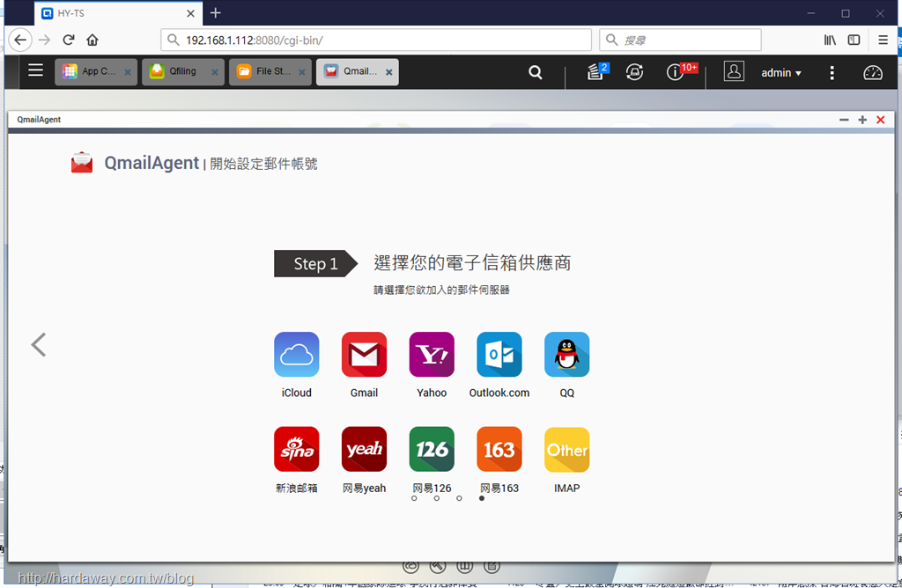902x588 pixels.
Task: Close the Qfiling taskbar tab
Action: 215,72
